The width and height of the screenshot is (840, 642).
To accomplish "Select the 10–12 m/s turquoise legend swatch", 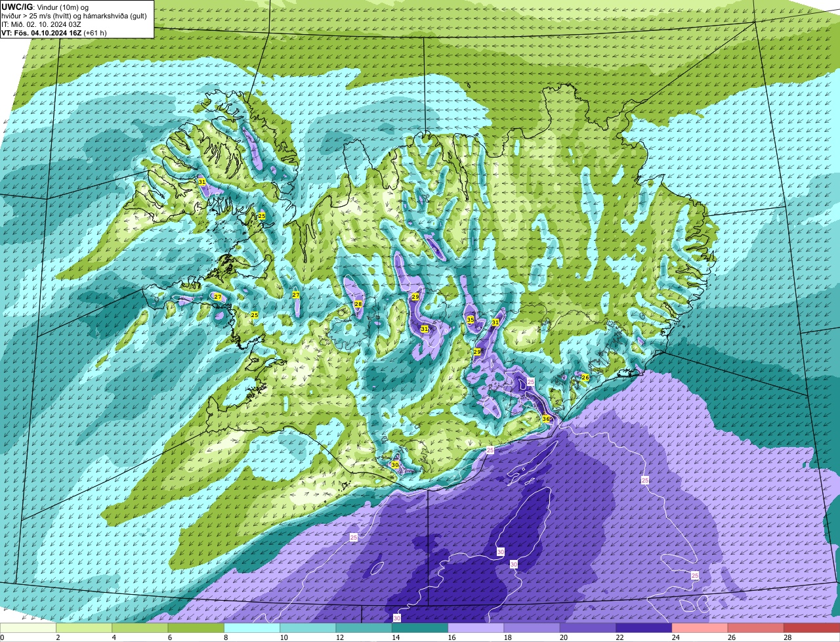I will tap(308, 628).
